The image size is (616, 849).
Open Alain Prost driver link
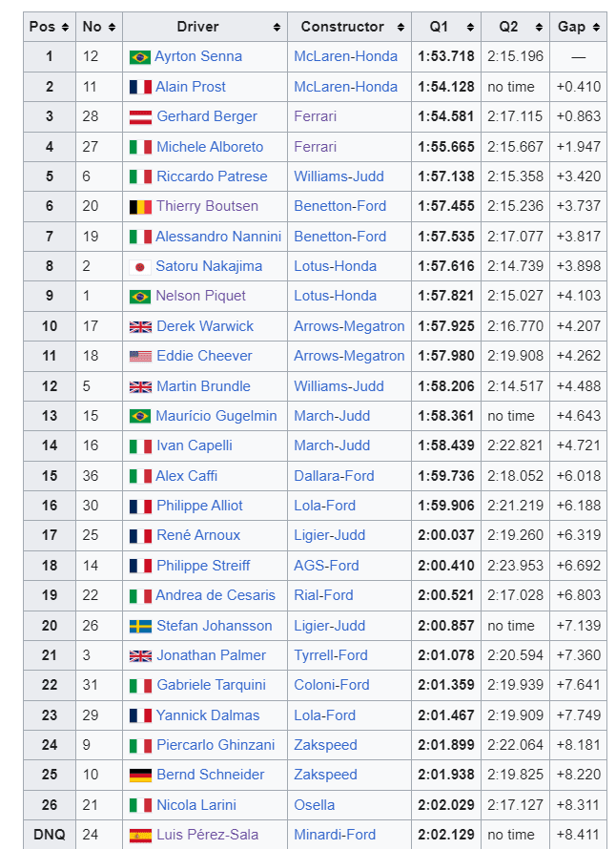coord(191,87)
